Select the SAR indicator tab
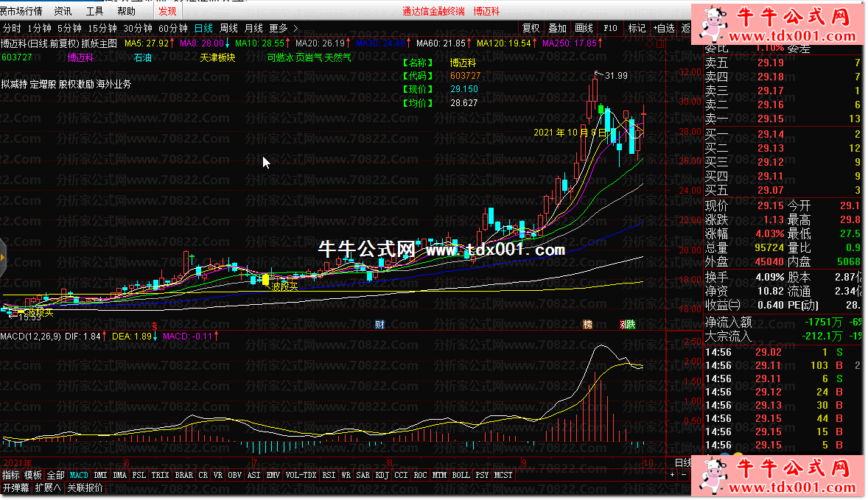The height and width of the screenshot is (500, 868). pyautogui.click(x=363, y=475)
